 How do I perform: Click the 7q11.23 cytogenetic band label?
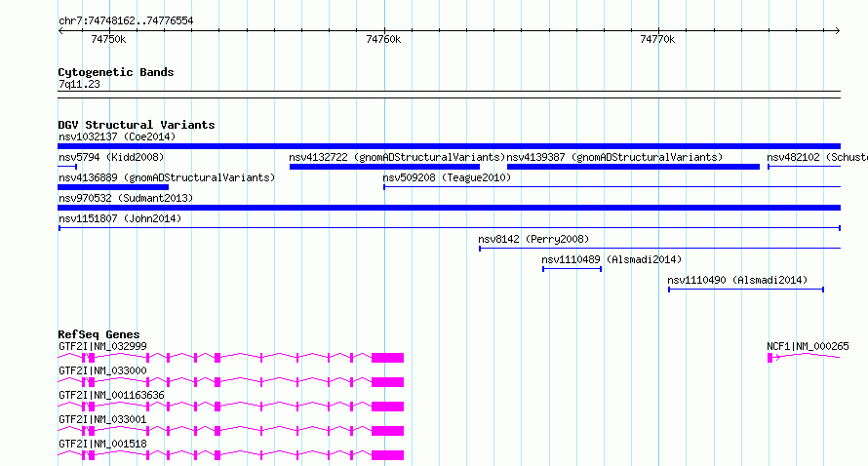pos(79,84)
